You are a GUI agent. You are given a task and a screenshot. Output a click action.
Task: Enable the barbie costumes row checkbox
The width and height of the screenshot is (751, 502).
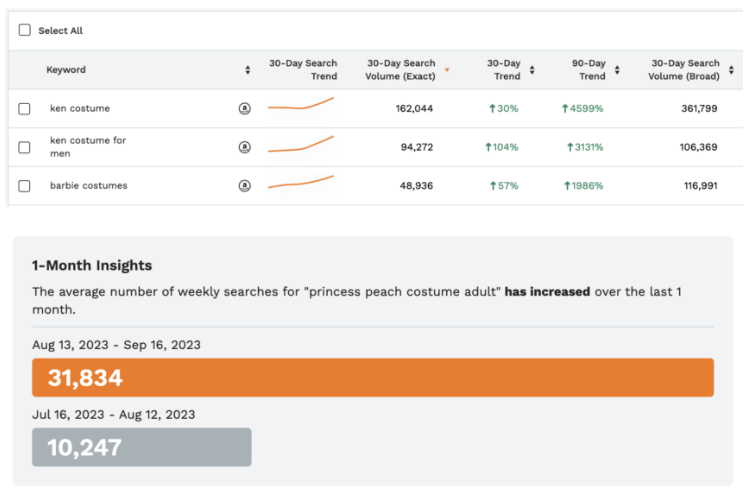(x=25, y=185)
